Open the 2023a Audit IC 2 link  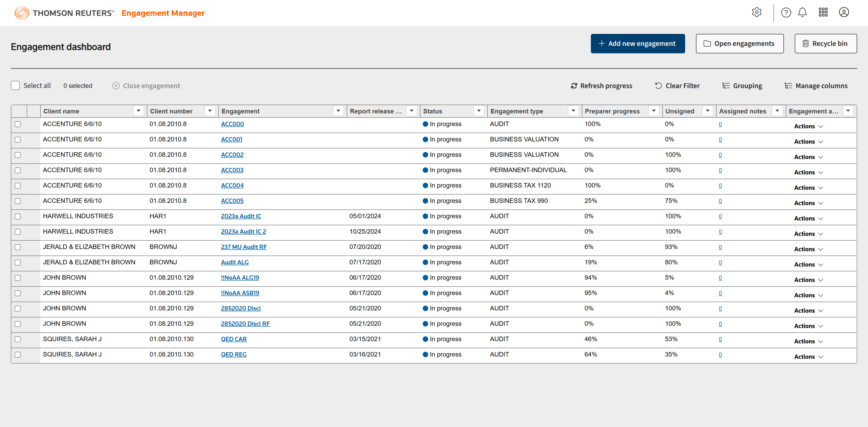tap(243, 232)
